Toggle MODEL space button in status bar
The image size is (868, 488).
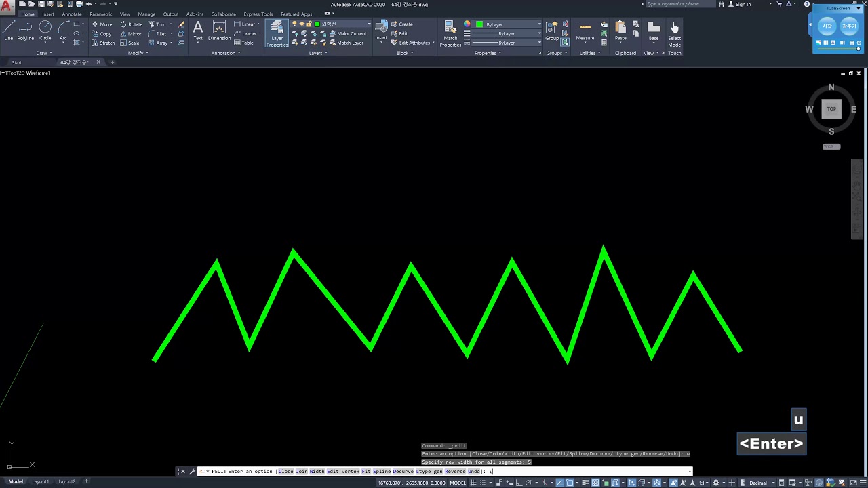click(x=458, y=483)
